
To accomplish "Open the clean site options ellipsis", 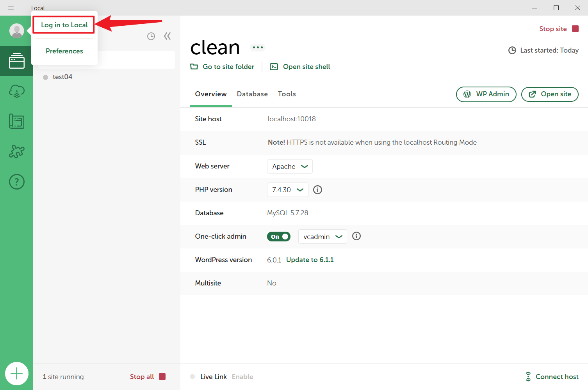I will [x=258, y=48].
